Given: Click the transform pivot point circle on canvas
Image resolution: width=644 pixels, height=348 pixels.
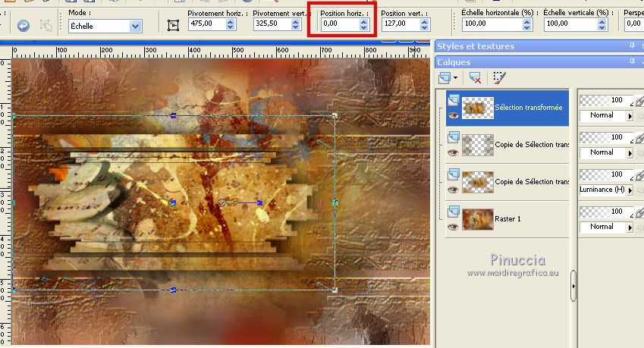Looking at the screenshot, I should [x=221, y=202].
